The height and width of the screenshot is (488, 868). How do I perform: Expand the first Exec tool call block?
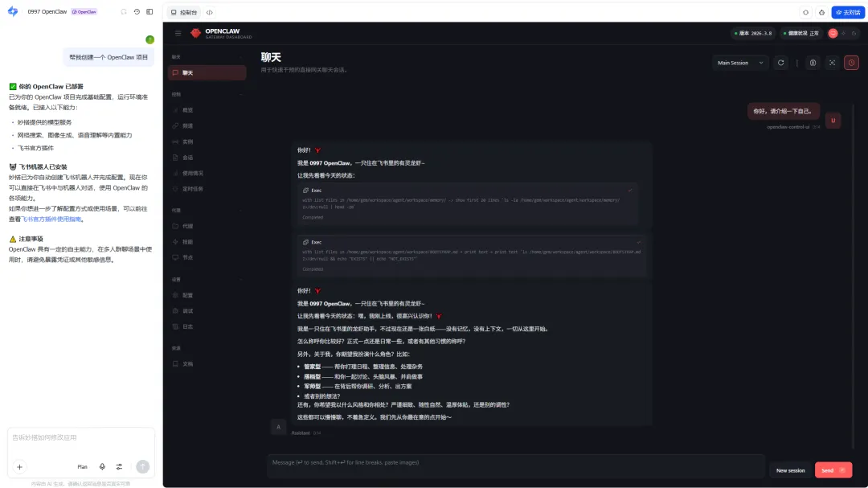pos(468,203)
